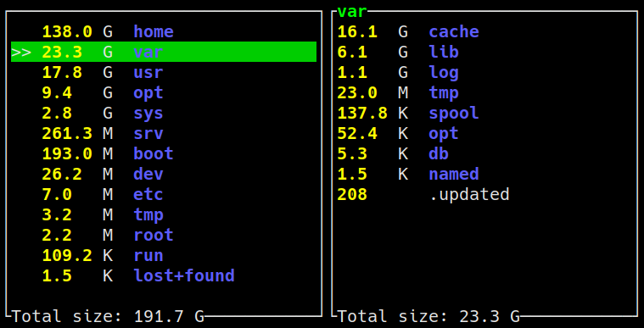Click the 261.3 size value for srv
Image resolution: width=644 pixels, height=328 pixels.
pyautogui.click(x=67, y=133)
